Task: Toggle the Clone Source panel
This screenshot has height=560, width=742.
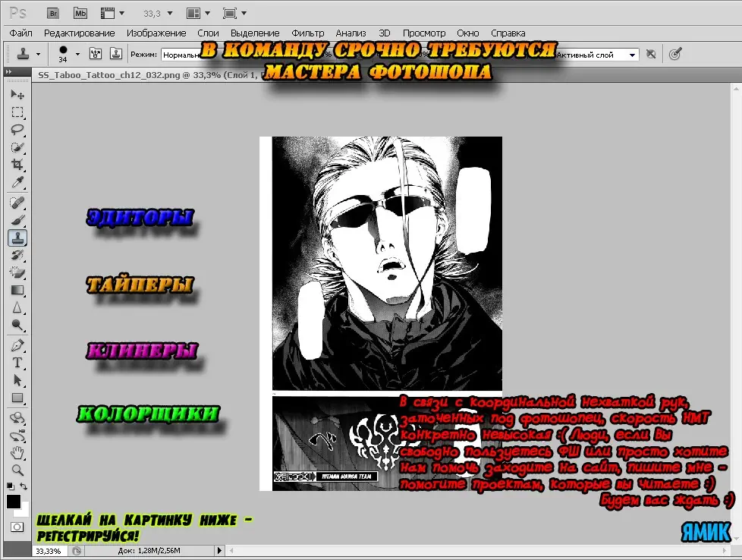Action: click(117, 54)
